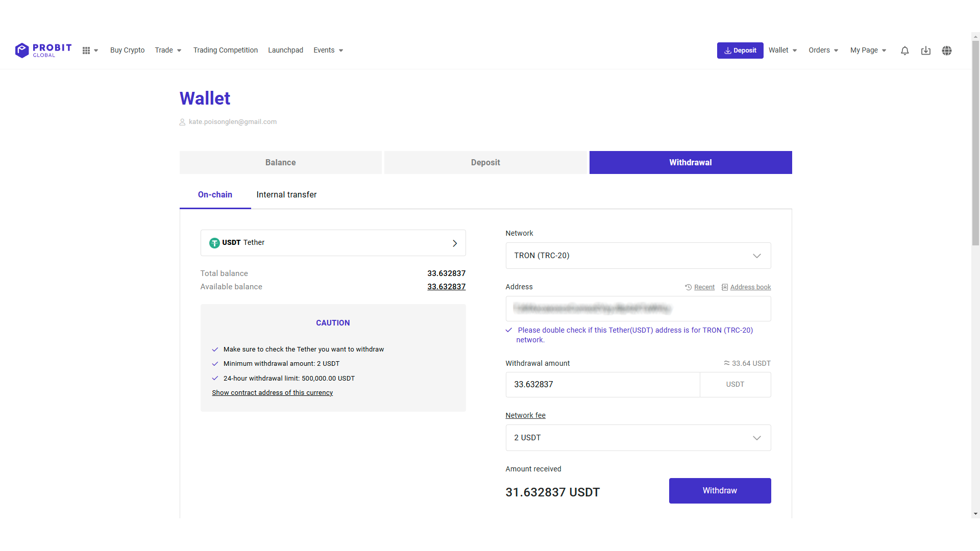
Task: Click the ≈ 33.64 USDT estimate
Action: click(x=747, y=363)
